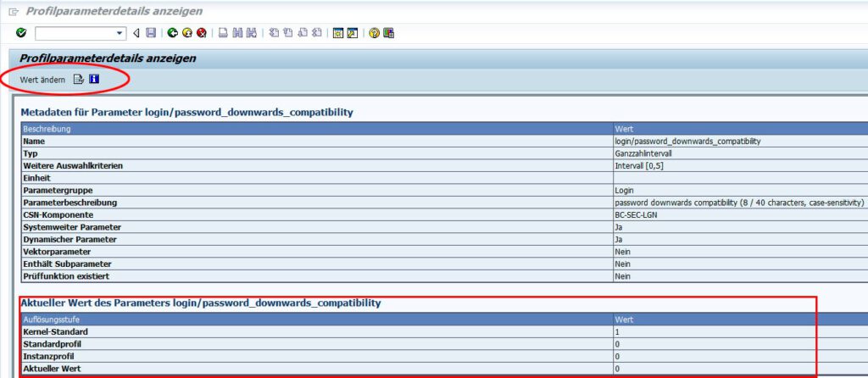Select the Ganzzahlintervall value

[643, 153]
